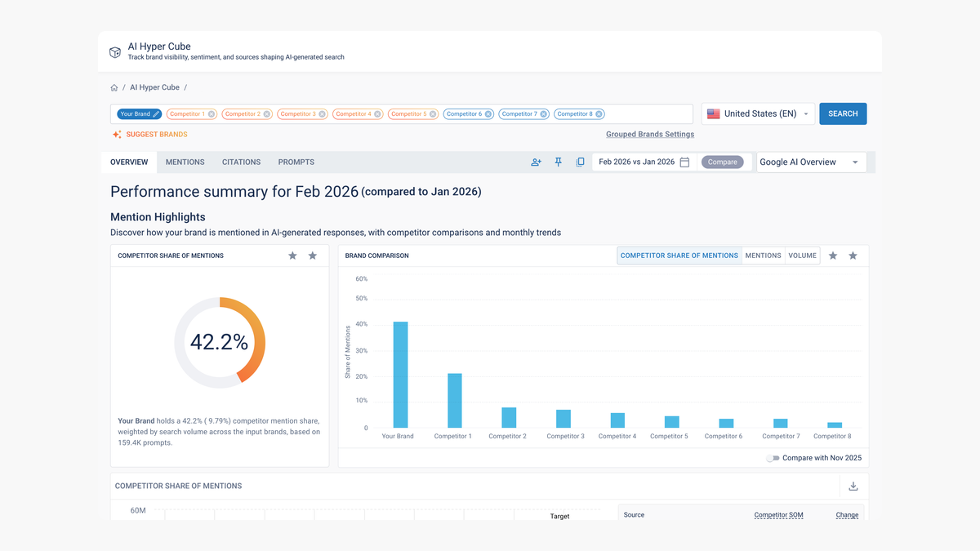Click the Suggest Brands button
The image size is (980, 551).
[x=150, y=134]
